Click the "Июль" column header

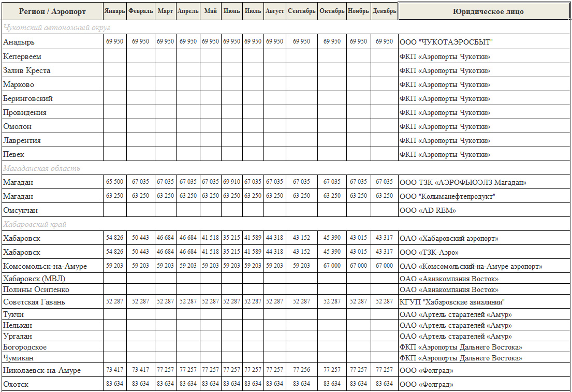(253, 11)
